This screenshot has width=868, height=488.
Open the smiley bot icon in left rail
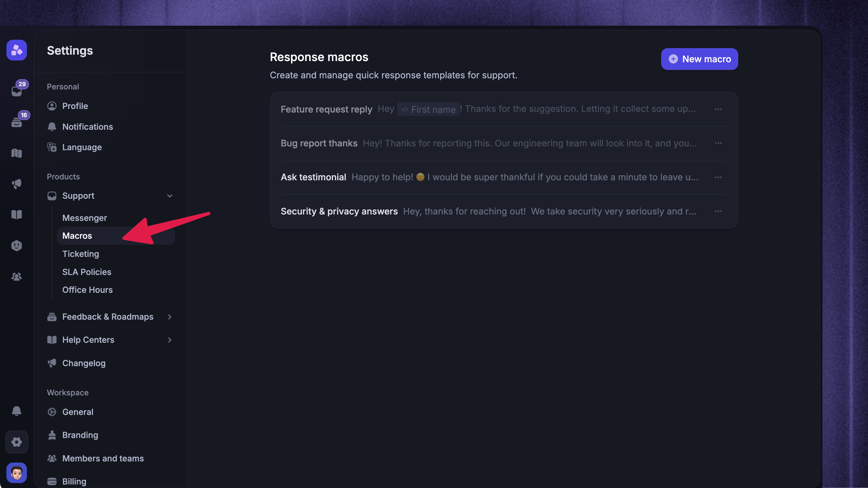pyautogui.click(x=16, y=245)
